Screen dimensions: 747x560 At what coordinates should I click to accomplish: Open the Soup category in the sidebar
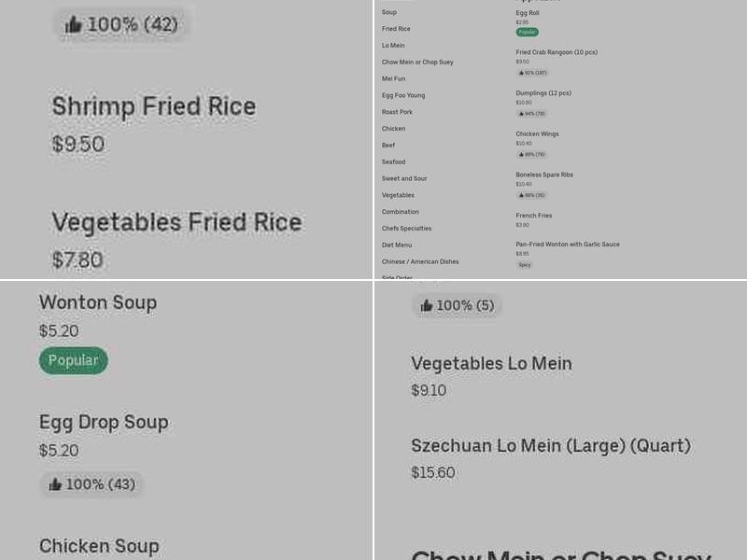pos(389,12)
